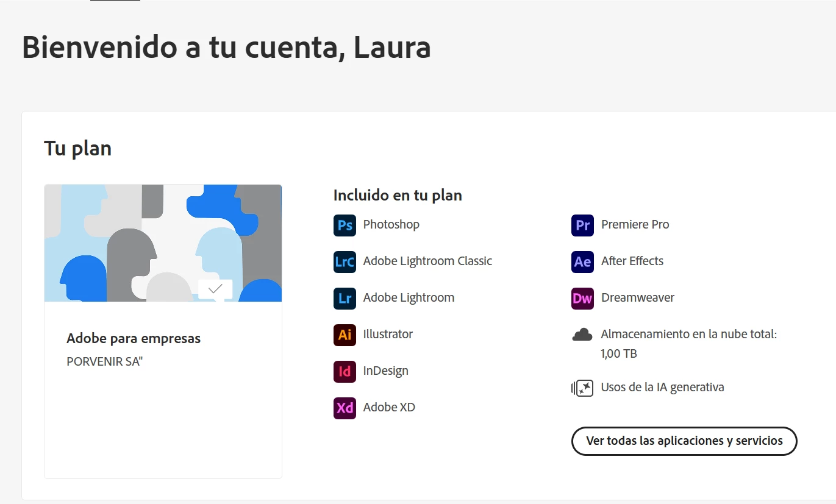Screen dimensions: 836x504
Task: Click the PORVENIR SA organization name
Action: coord(104,361)
